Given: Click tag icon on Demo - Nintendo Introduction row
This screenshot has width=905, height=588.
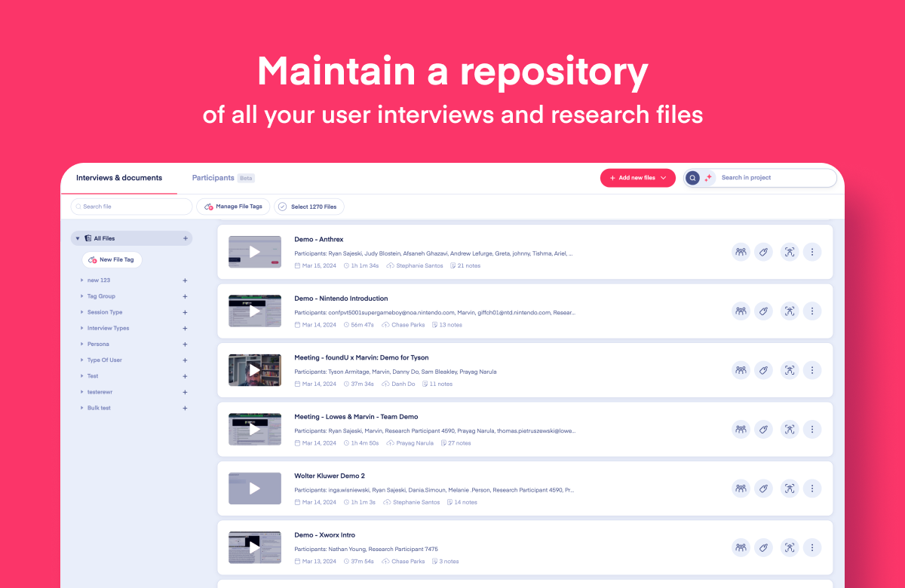Looking at the screenshot, I should (763, 311).
